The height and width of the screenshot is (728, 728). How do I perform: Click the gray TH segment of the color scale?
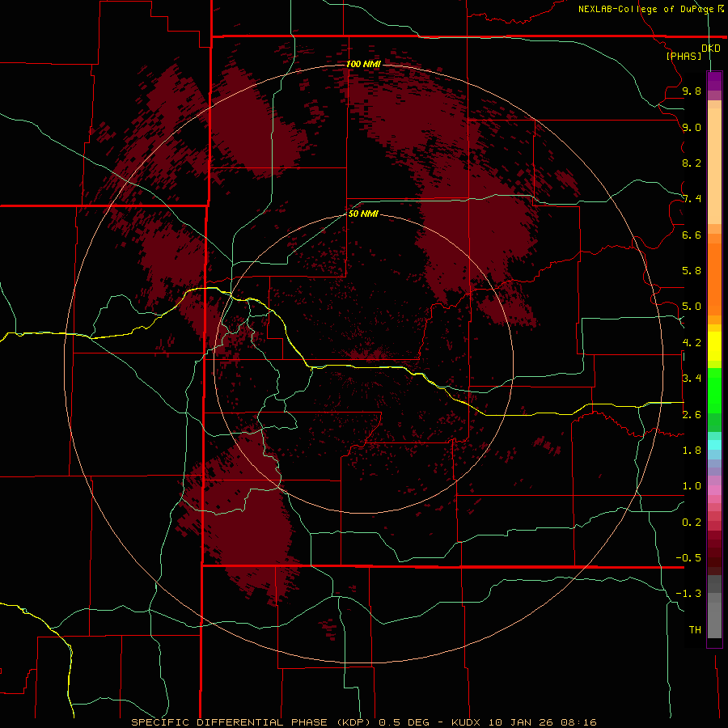[x=714, y=620]
